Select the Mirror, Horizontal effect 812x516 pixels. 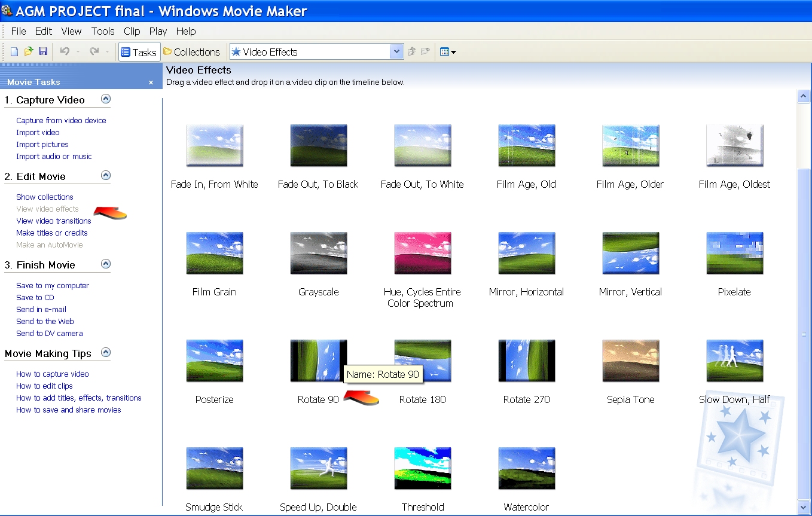[x=527, y=253]
